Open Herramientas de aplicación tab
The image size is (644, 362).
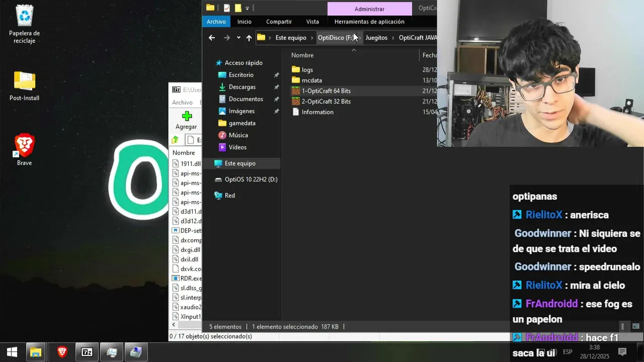click(369, 22)
